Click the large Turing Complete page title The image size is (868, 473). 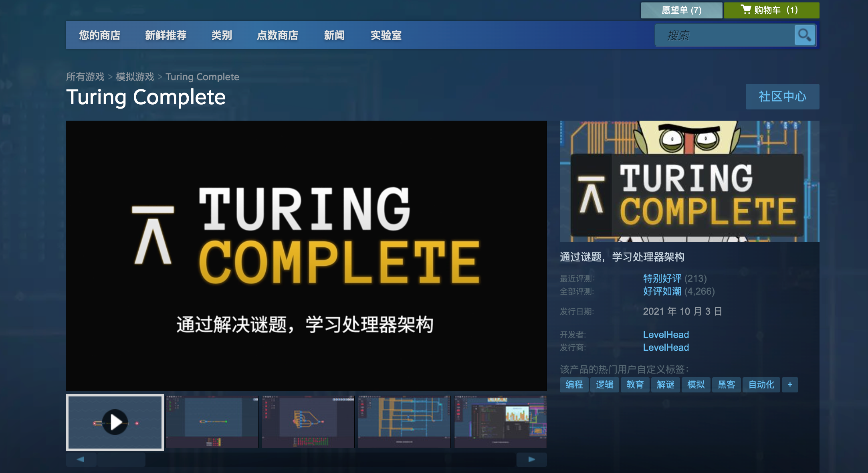(146, 97)
